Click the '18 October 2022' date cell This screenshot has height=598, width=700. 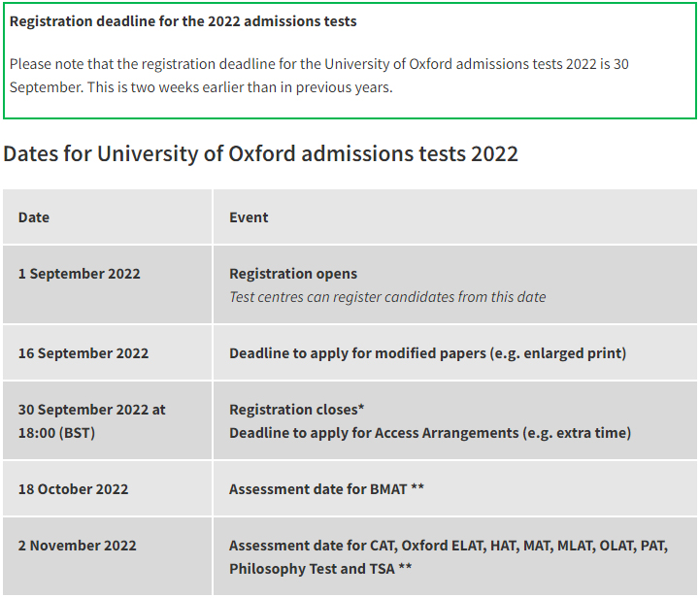coord(73,489)
